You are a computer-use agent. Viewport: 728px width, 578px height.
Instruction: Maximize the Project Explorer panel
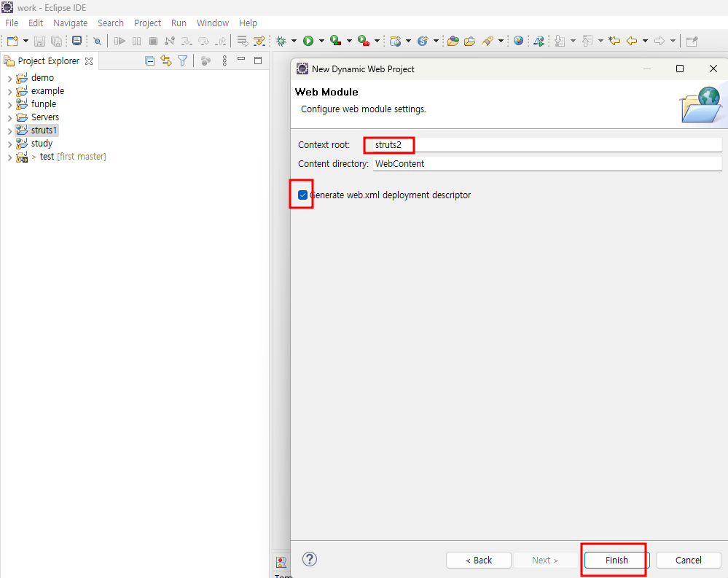[258, 60]
